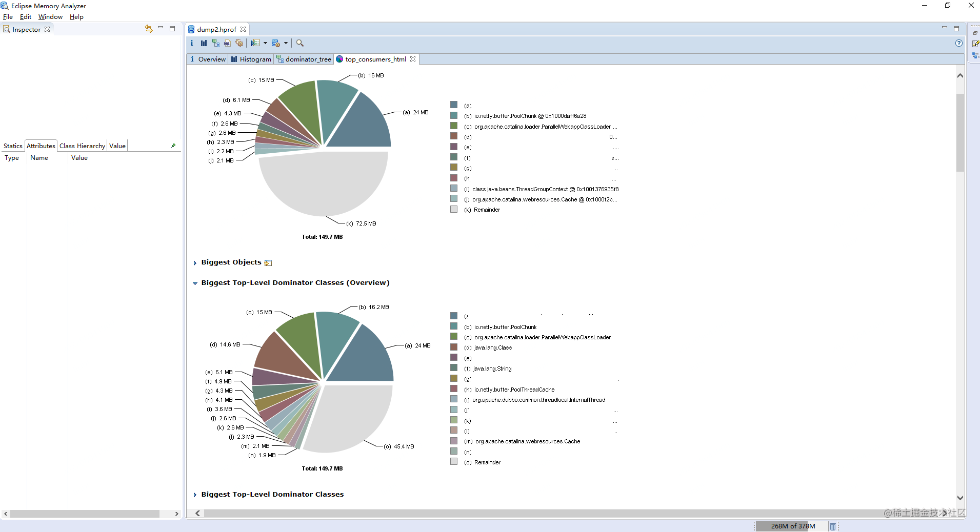Screen dimensions: 980x532
Task: Maximize the dump2.hprof editor area
Action: coord(956,29)
